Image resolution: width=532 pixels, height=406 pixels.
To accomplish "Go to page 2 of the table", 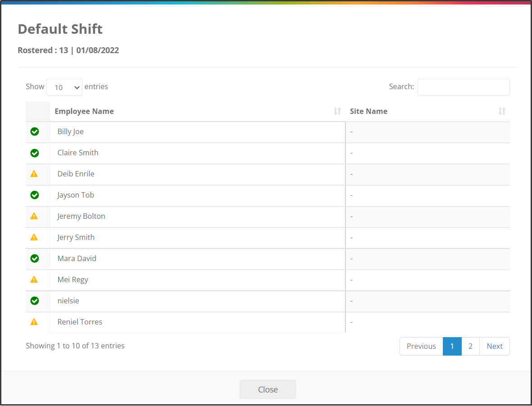I will click(x=470, y=346).
